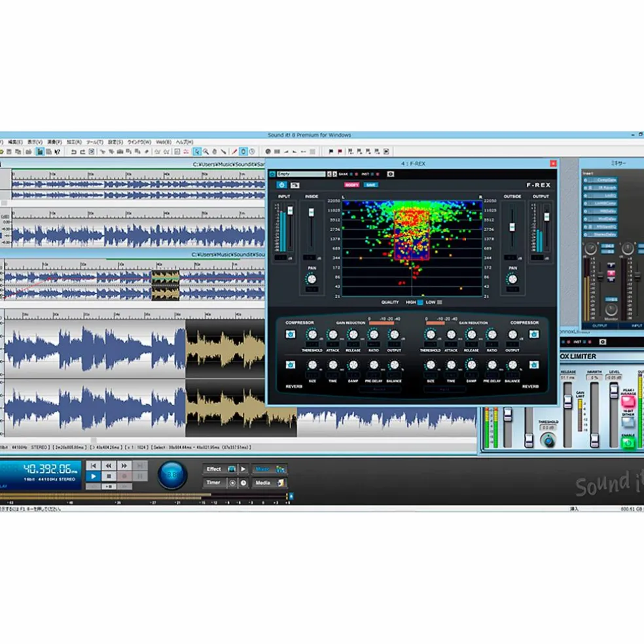
Task: Click the Effect button in transport bar
Action: coord(214,469)
